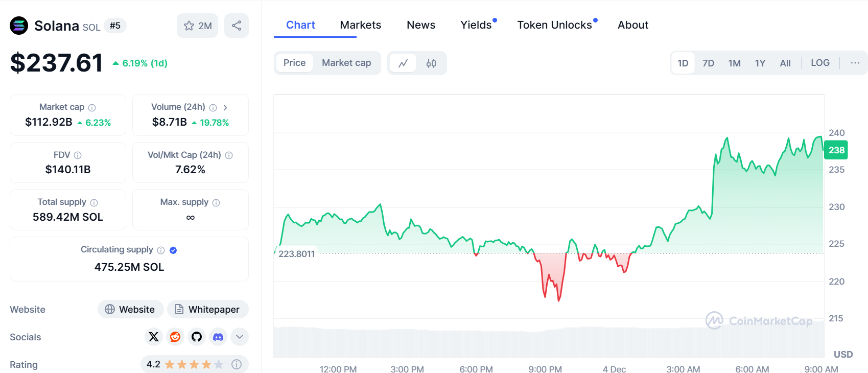Open Solana's Discord server icon
Screen dimensions: 868x373
click(x=218, y=337)
